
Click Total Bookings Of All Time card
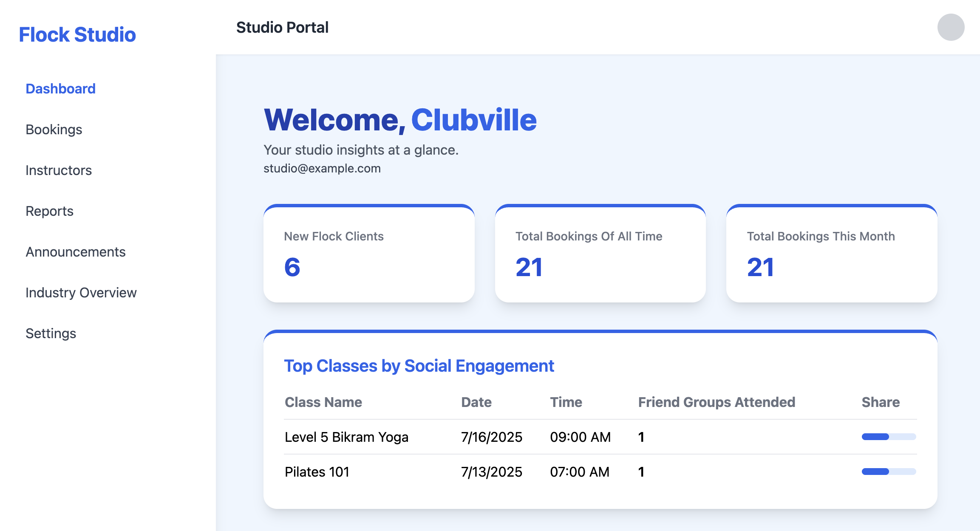tap(600, 254)
